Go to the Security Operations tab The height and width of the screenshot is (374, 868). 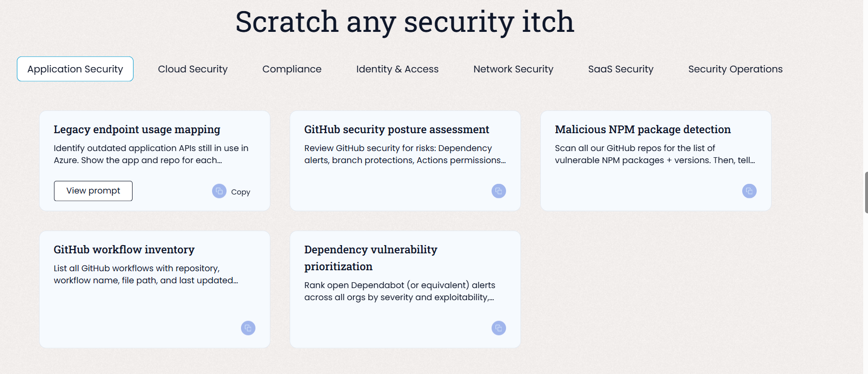point(735,69)
